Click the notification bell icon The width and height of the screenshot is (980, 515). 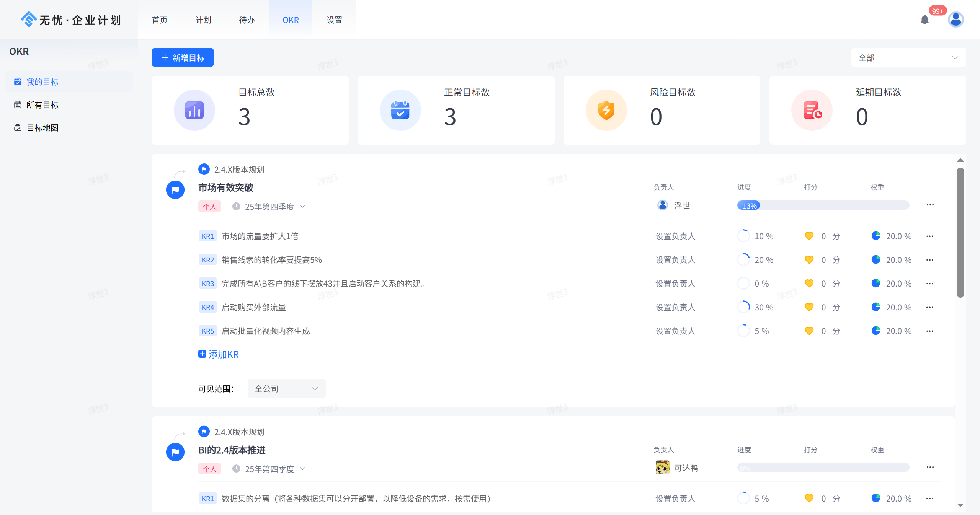pos(924,20)
